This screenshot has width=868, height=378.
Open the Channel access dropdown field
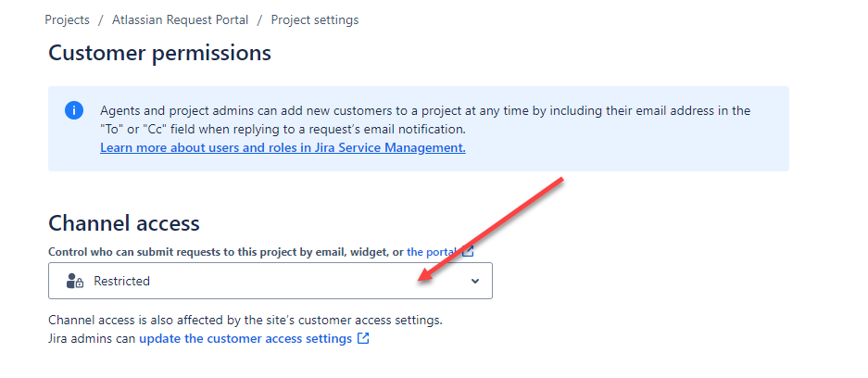tap(270, 281)
